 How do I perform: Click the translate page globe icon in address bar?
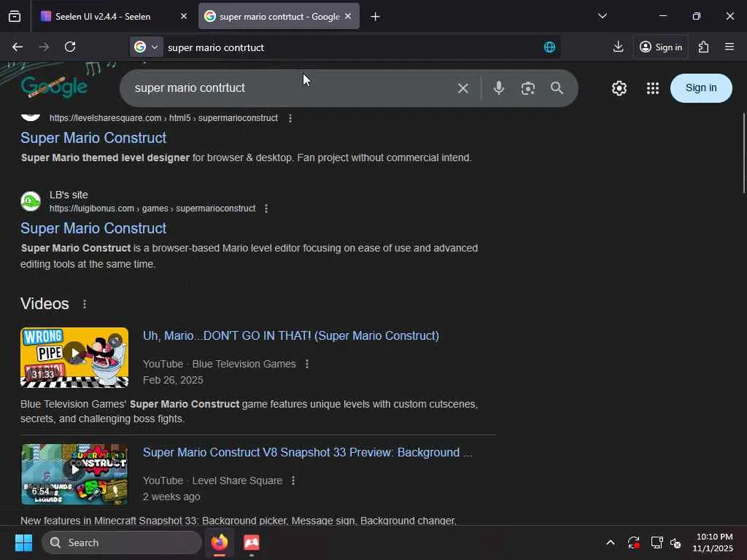pyautogui.click(x=549, y=47)
